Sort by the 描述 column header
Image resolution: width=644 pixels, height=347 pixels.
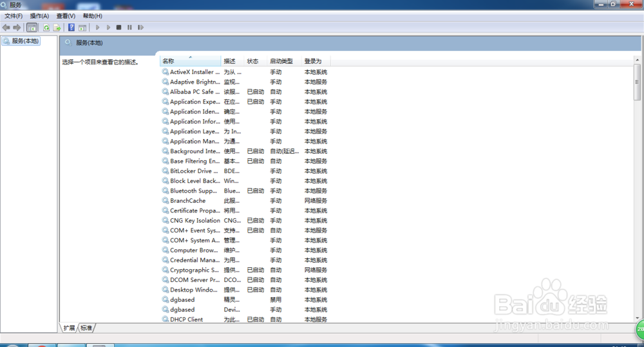pos(232,61)
